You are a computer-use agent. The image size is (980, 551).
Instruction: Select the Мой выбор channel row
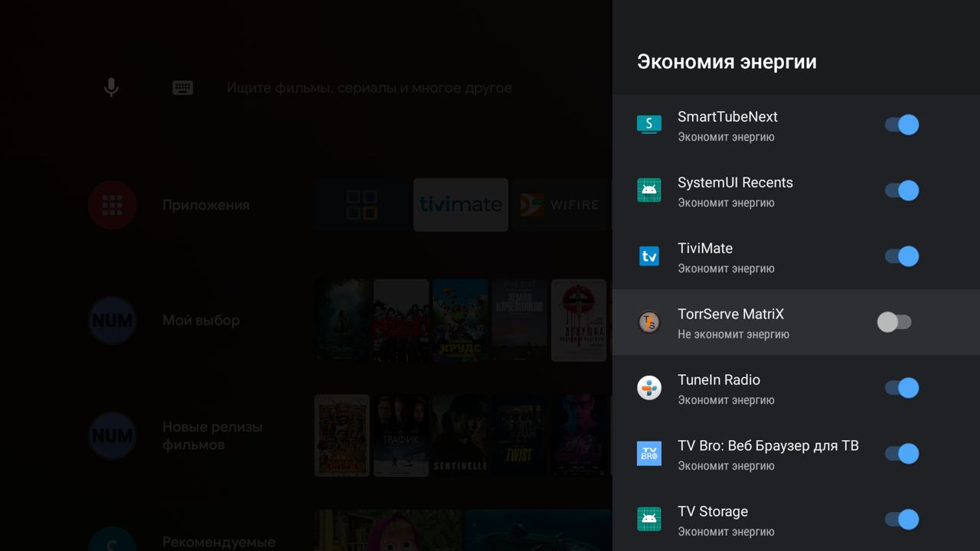[x=201, y=320]
